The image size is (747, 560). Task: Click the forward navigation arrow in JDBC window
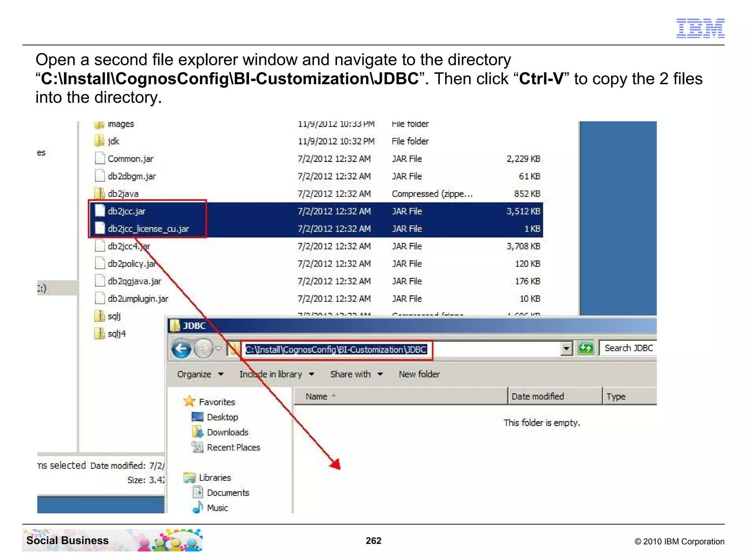203,349
